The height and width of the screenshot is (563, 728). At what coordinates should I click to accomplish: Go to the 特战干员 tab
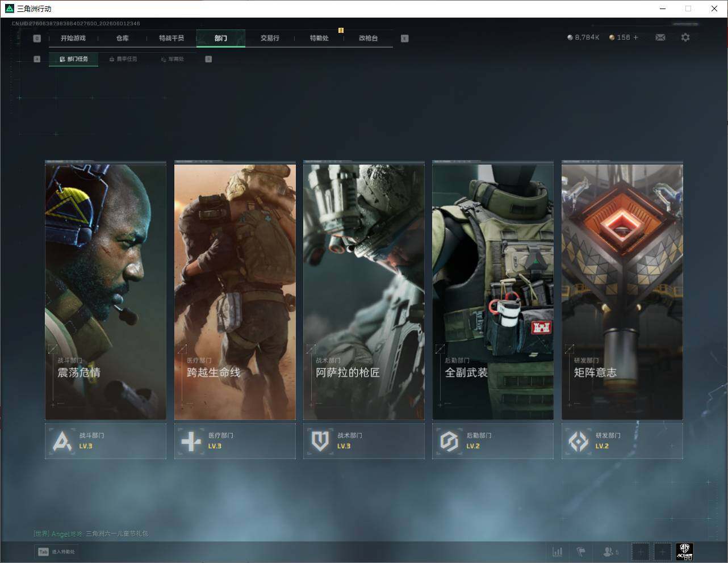click(x=171, y=38)
